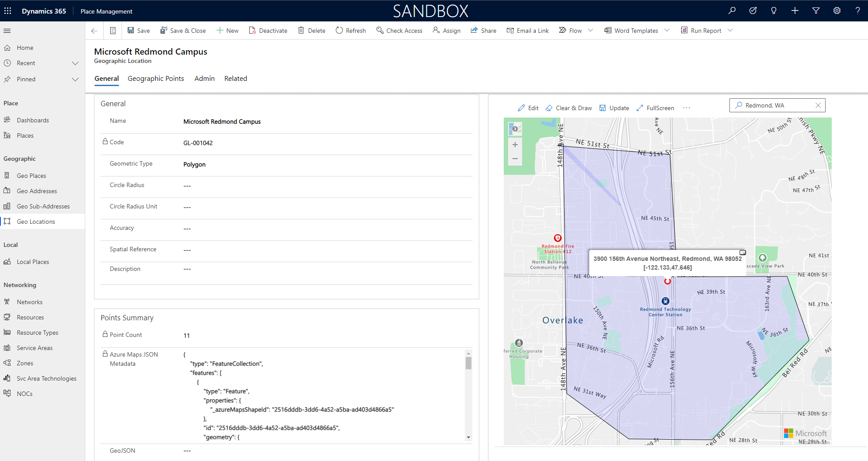The image size is (868, 461).
Task: Open the Dashboards view
Action: point(32,120)
